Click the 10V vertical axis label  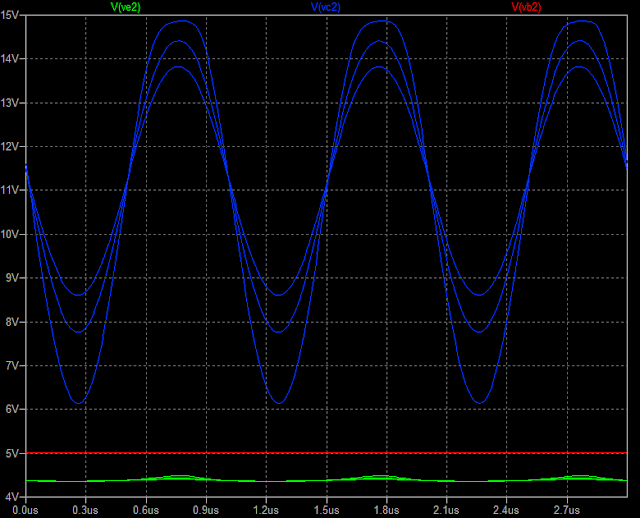tap(9, 234)
